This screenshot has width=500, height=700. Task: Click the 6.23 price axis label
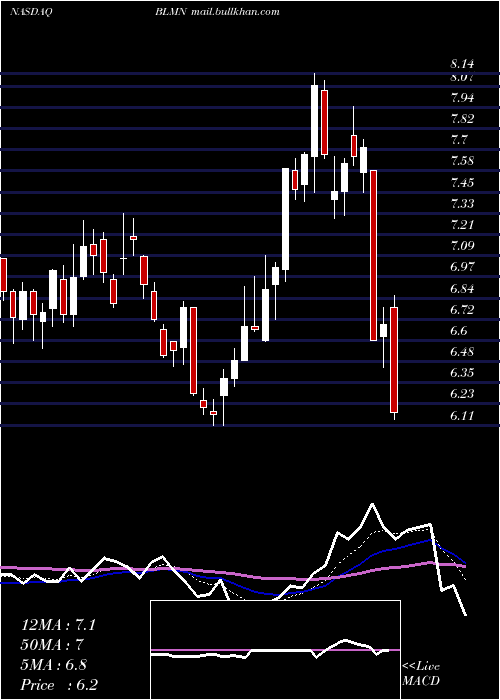coord(462,394)
